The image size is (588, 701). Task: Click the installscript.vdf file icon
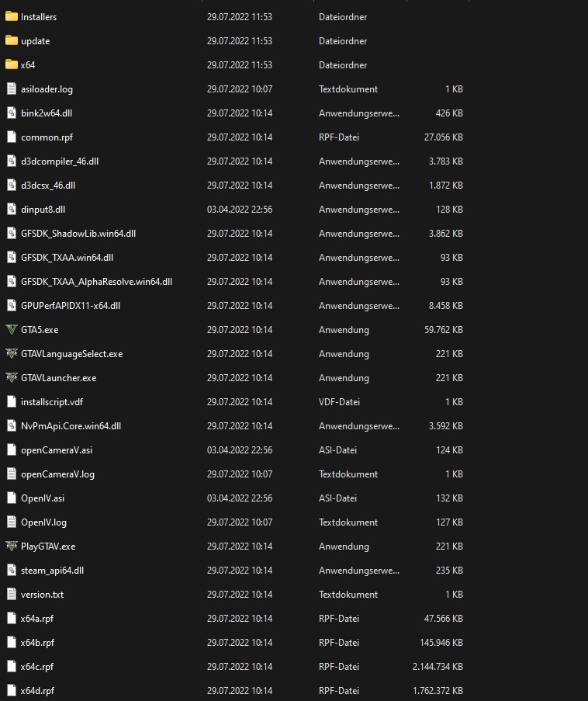[12, 402]
